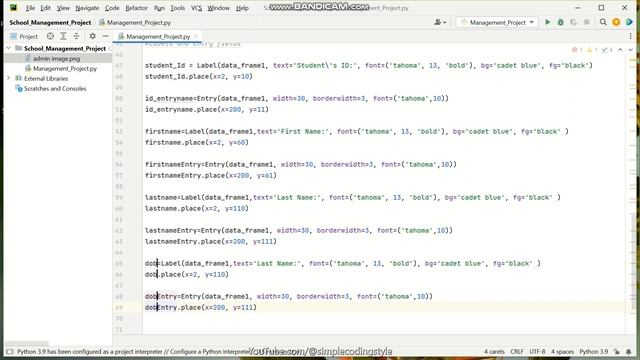
Task: Expand External Libraries node
Action: click(9, 78)
